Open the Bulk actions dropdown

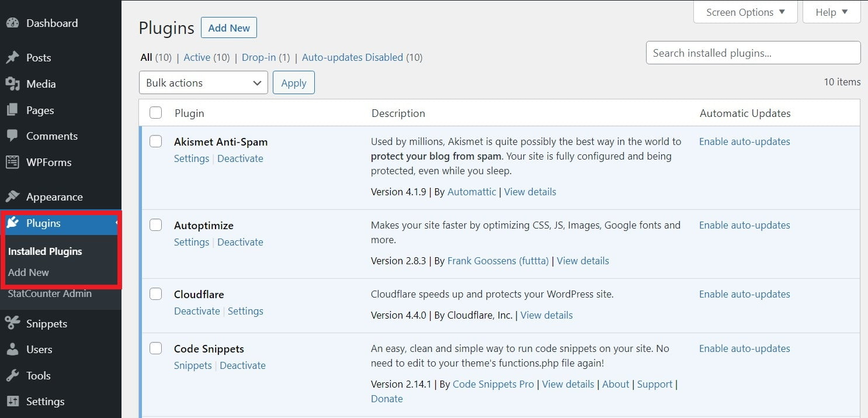(203, 82)
